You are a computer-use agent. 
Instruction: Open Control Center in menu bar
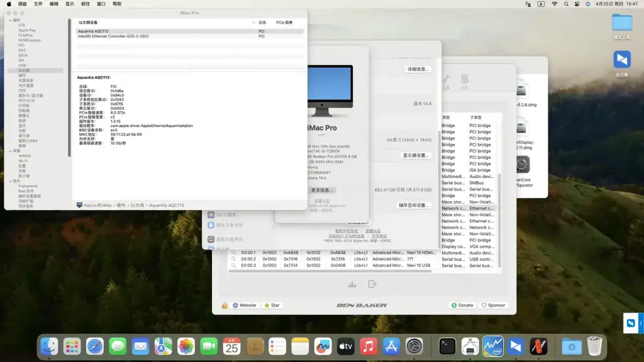pos(577,4)
